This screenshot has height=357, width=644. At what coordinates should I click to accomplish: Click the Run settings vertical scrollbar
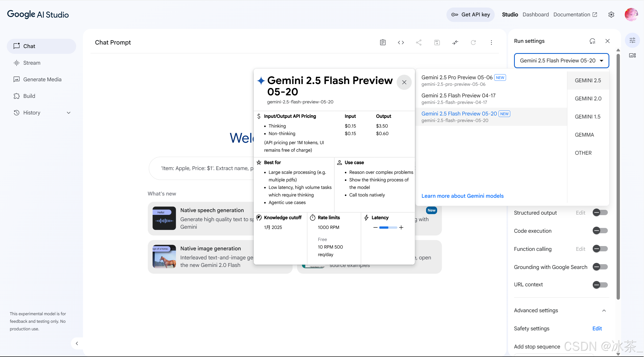tap(618, 176)
